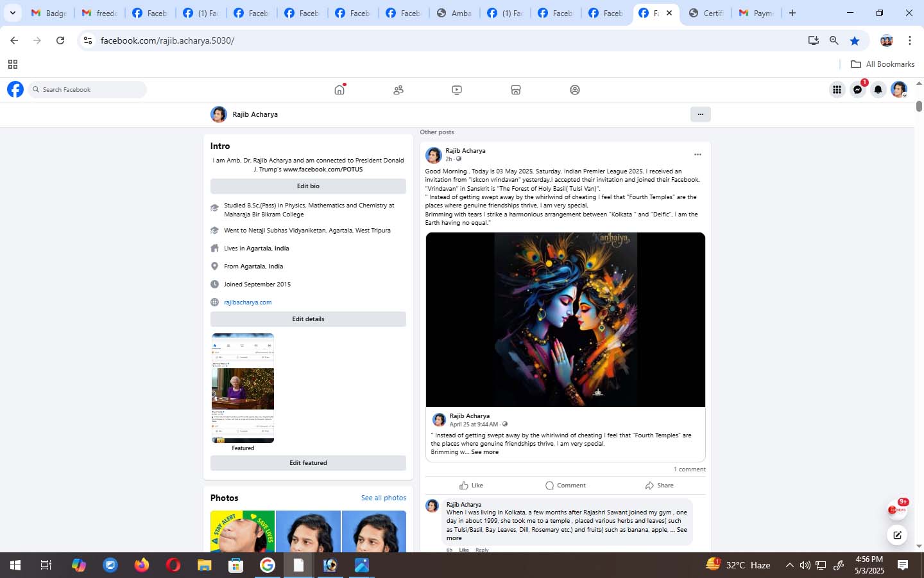Open the tab search dropdown arrow
Image resolution: width=924 pixels, height=578 pixels.
pyautogui.click(x=12, y=13)
